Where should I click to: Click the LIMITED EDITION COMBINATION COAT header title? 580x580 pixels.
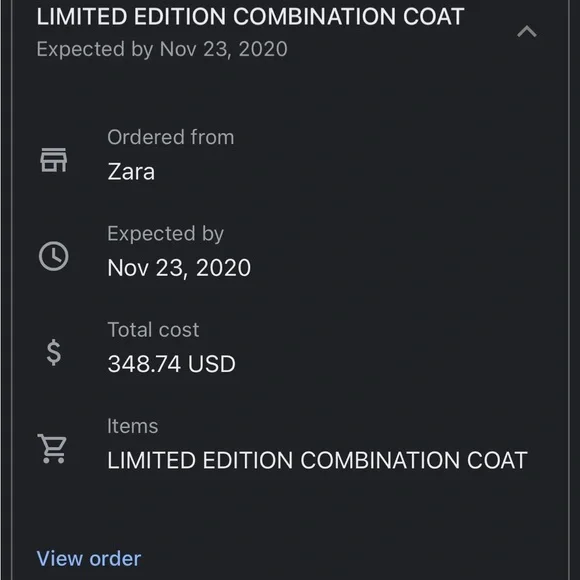click(x=250, y=17)
